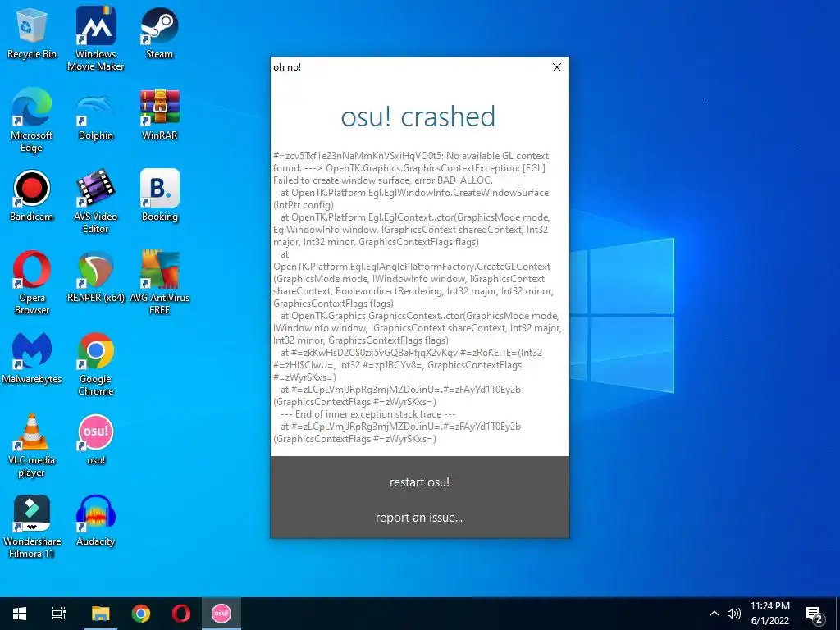This screenshot has width=840, height=630.
Task: Close the oh no! crash dialog
Action: [x=557, y=67]
